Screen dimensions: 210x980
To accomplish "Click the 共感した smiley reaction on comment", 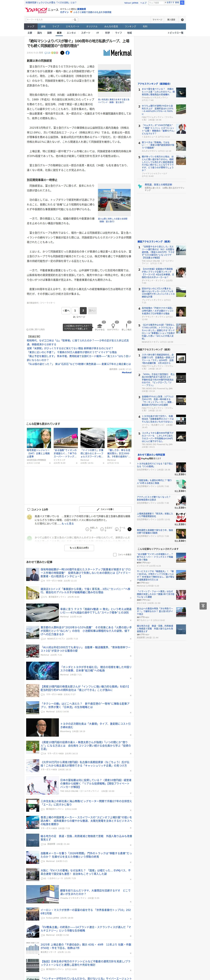I will (x=87, y=529).
